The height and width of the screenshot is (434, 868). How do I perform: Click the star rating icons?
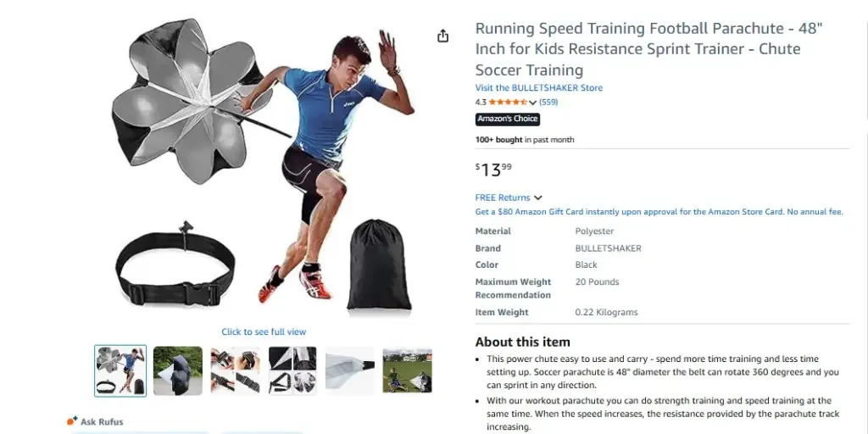coord(509,102)
